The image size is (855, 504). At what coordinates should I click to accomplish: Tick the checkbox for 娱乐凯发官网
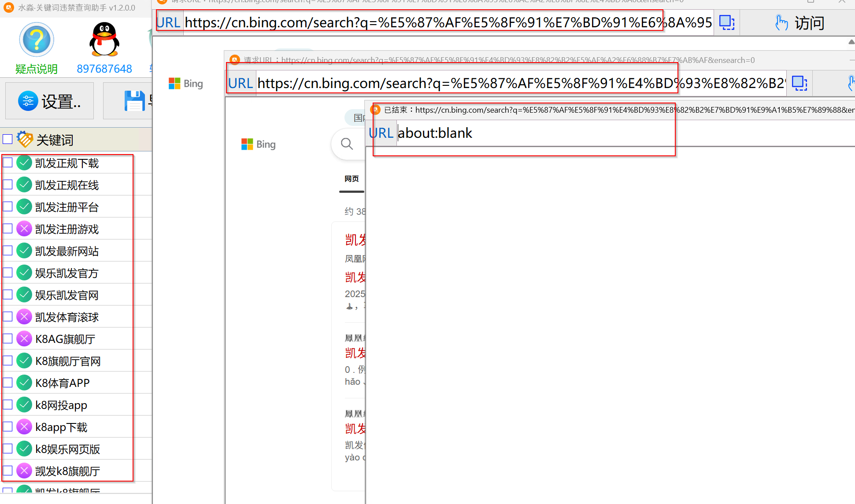coord(7,295)
